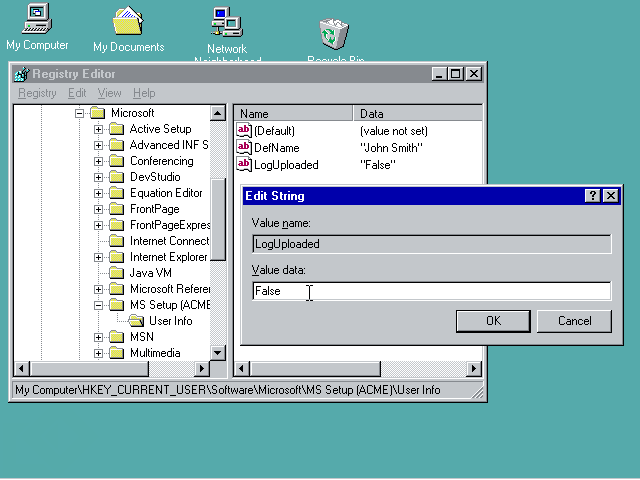Expand the DevStudio node
This screenshot has height=480, width=640.
click(x=98, y=177)
